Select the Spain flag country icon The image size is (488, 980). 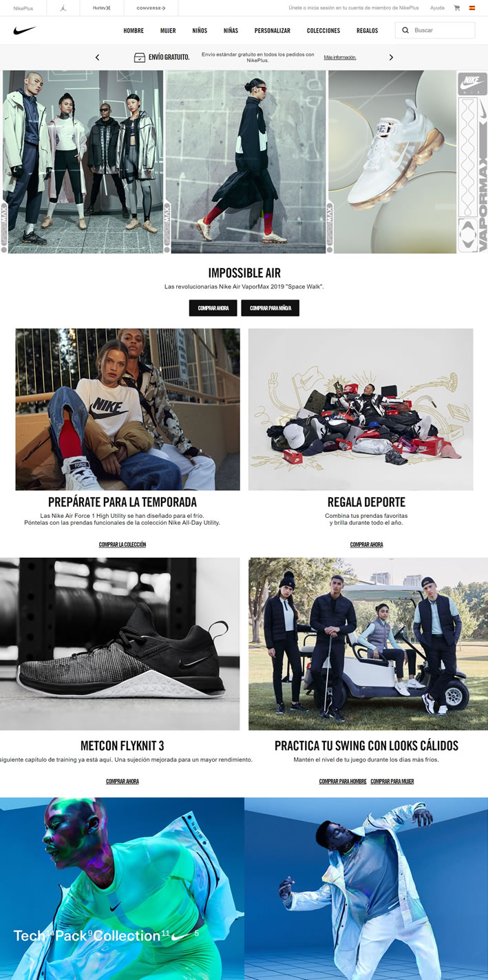[x=472, y=8]
